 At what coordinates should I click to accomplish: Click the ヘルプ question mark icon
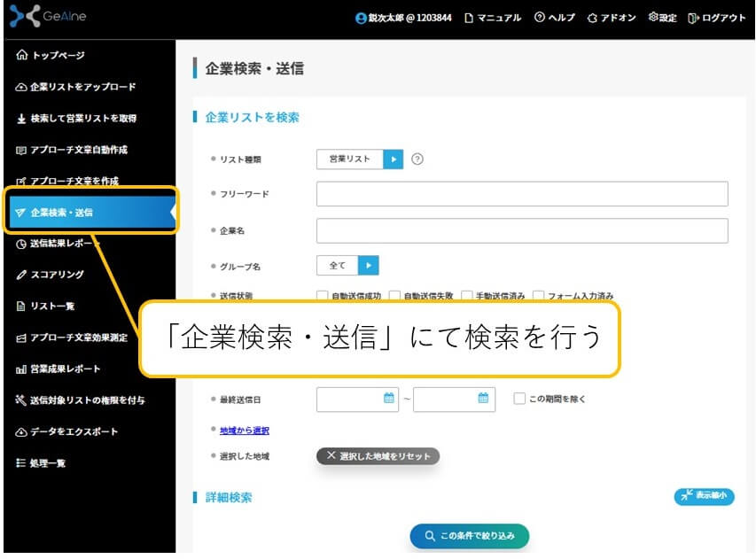(539, 18)
